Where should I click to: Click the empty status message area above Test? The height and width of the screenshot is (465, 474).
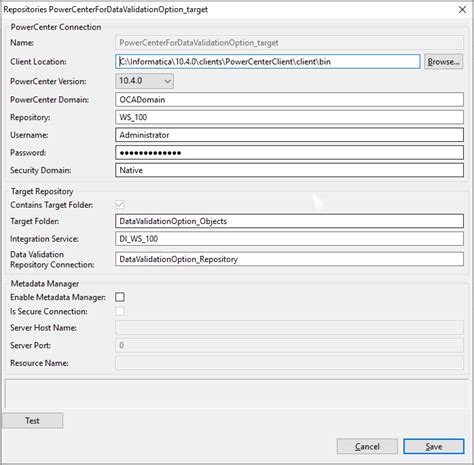pyautogui.click(x=237, y=394)
